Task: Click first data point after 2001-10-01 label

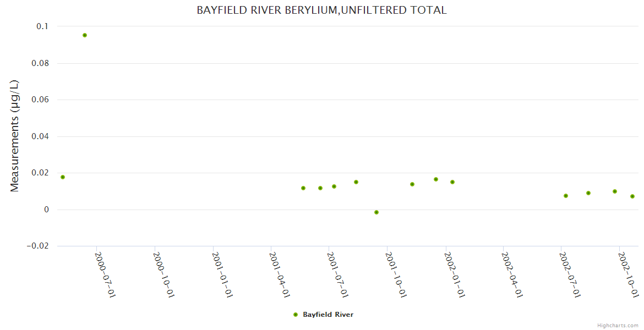Action: [x=412, y=184]
